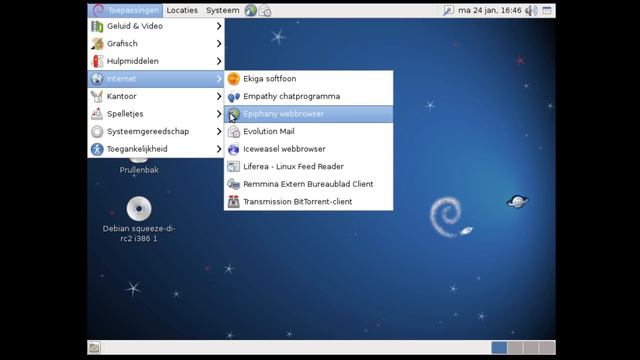This screenshot has height=360, width=640.
Task: Click the Iceweasel browser icon
Action: click(x=233, y=149)
